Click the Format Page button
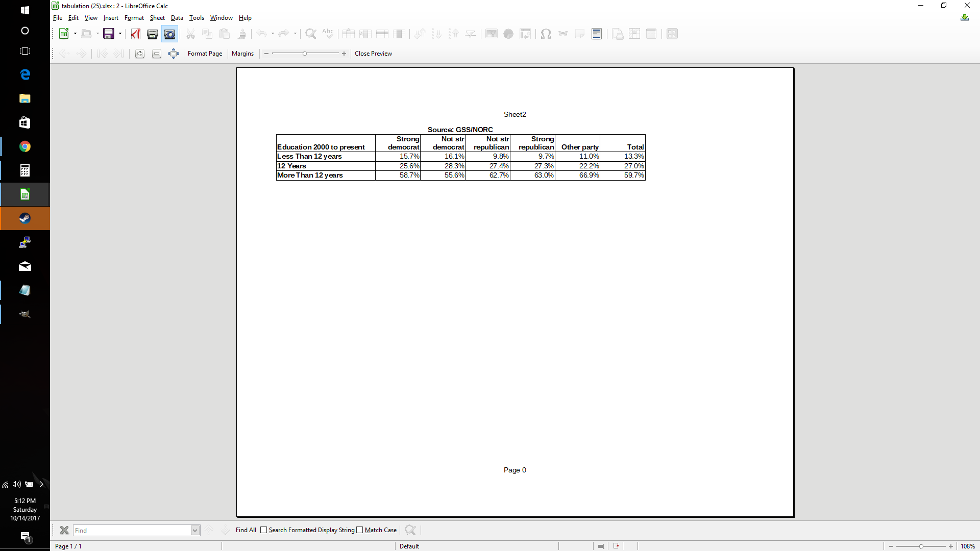Image resolution: width=980 pixels, height=551 pixels. pyautogui.click(x=205, y=54)
